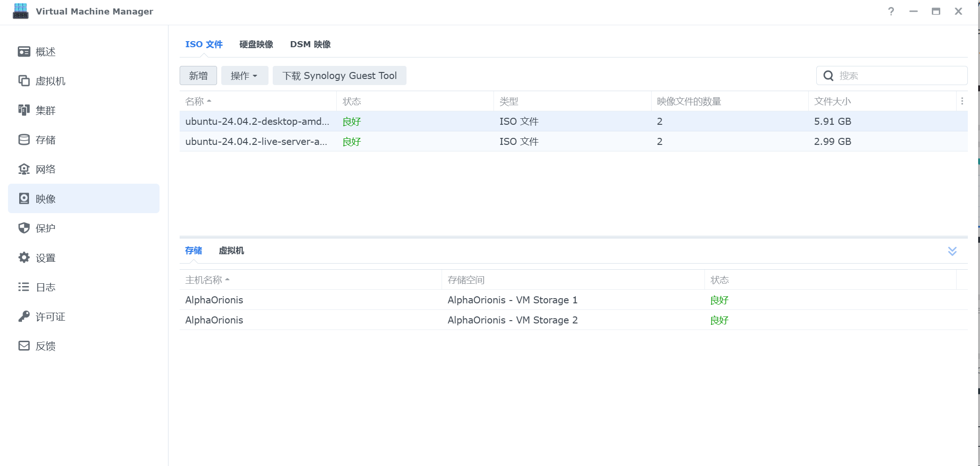Open the 集群 cluster sidebar icon
The width and height of the screenshot is (980, 466).
point(24,110)
